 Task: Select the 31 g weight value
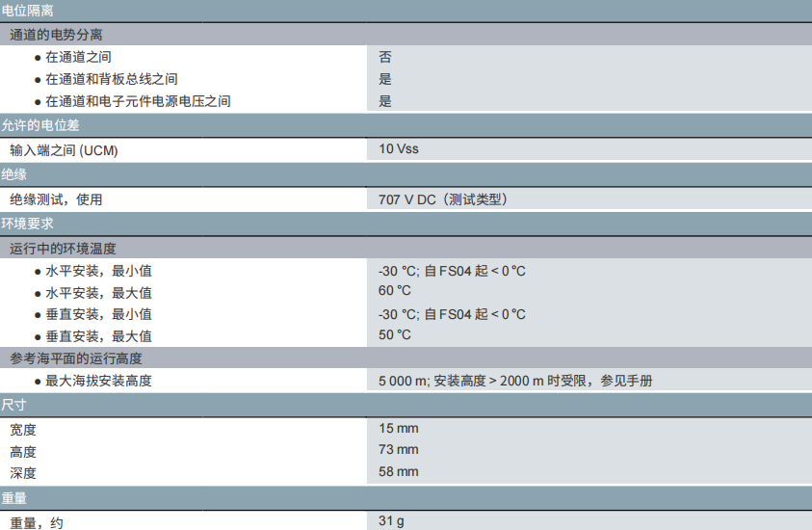click(391, 520)
